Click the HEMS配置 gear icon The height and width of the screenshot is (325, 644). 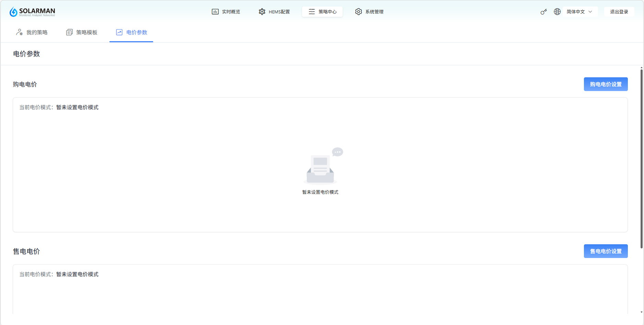[x=262, y=12]
